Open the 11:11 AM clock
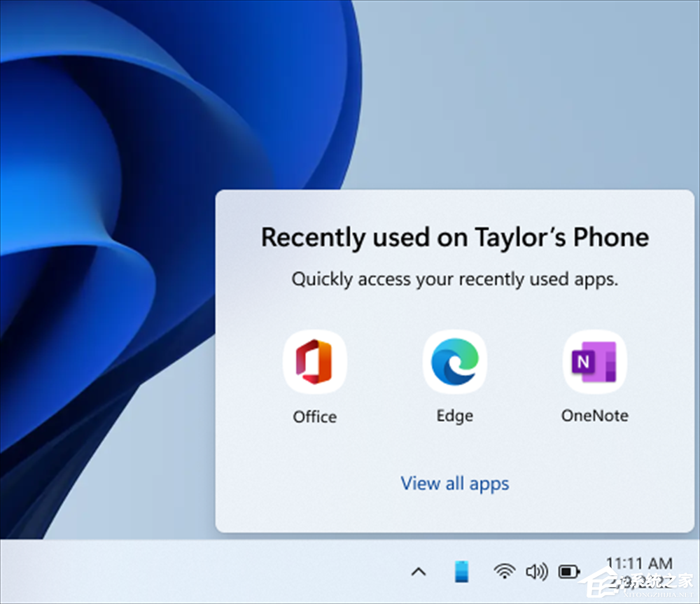The height and width of the screenshot is (604, 700). (639, 564)
